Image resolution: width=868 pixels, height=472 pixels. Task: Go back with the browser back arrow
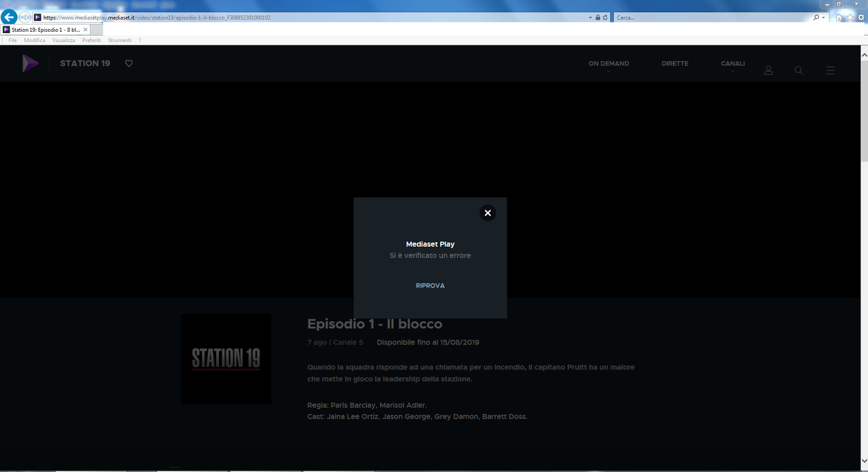coord(9,17)
